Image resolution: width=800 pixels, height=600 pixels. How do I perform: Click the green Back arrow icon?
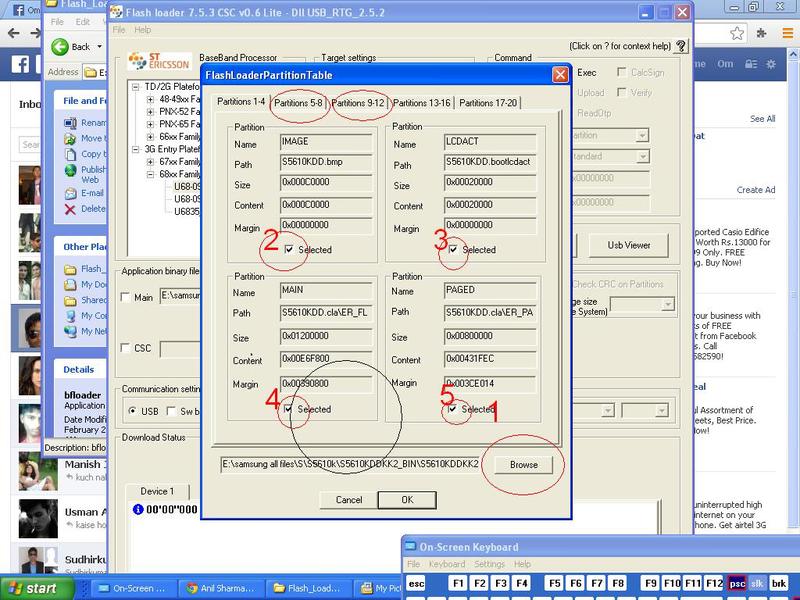60,46
